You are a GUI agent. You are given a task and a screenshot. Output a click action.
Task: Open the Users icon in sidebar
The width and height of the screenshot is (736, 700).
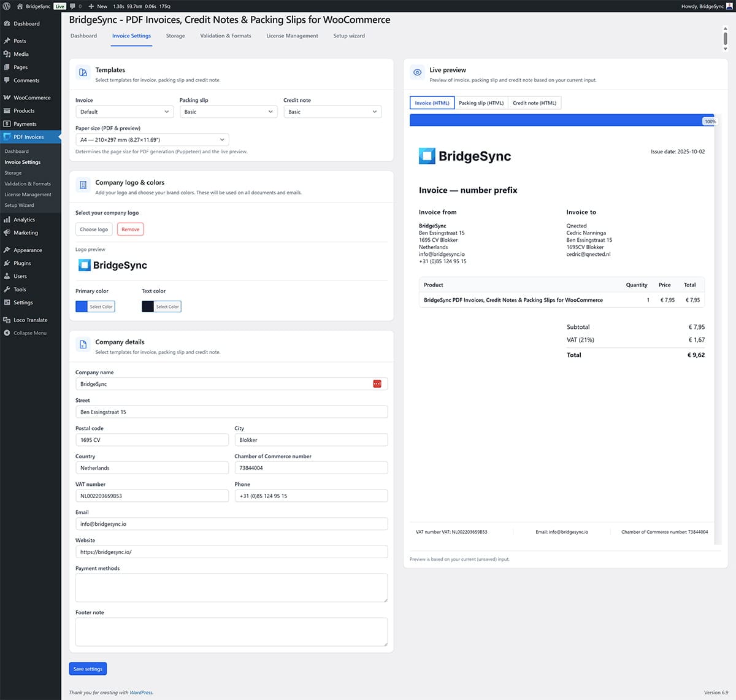(7, 276)
